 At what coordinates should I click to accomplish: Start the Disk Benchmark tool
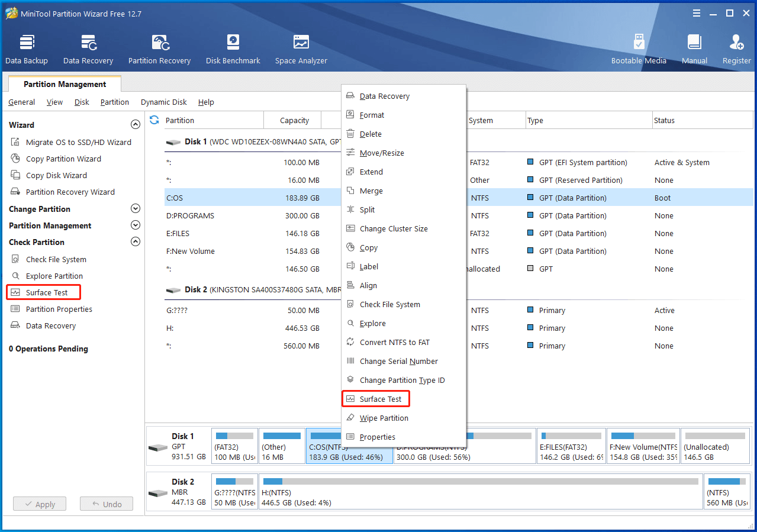point(233,50)
